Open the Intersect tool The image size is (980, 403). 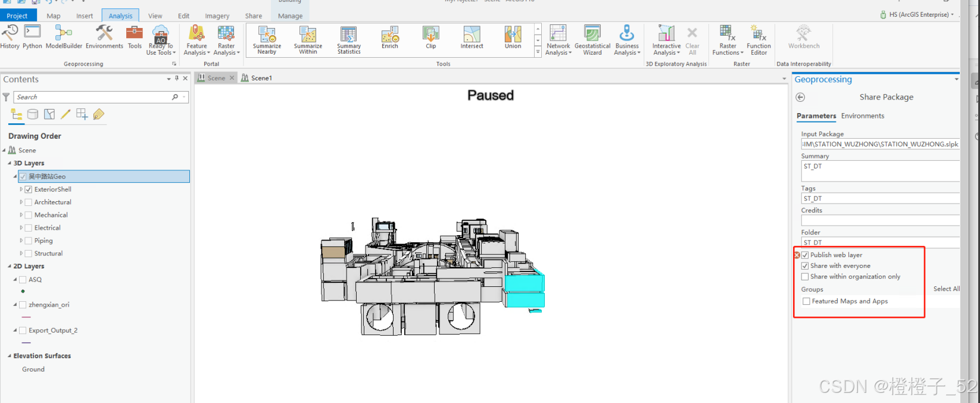click(472, 38)
